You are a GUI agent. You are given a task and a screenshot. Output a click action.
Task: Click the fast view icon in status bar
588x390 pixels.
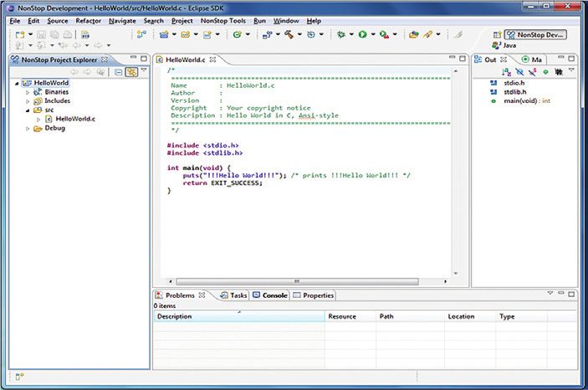coord(19,376)
